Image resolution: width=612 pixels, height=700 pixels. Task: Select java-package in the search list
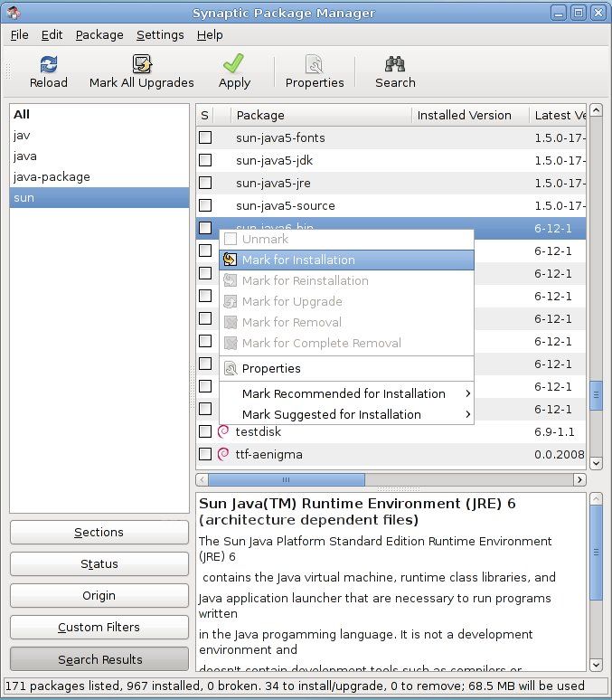click(52, 176)
